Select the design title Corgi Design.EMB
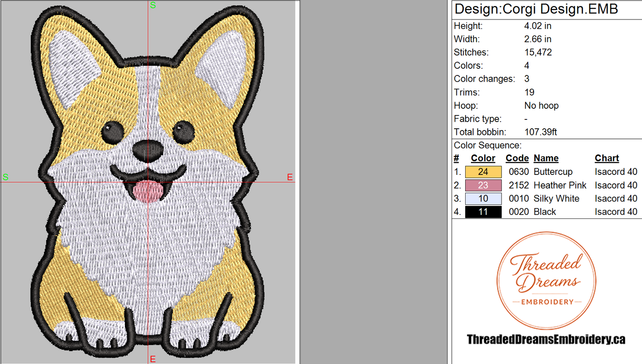642x364 pixels. (x=536, y=9)
